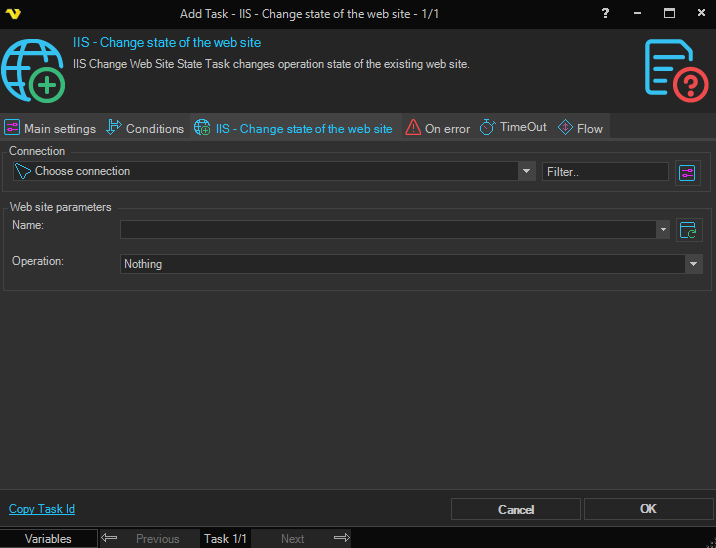Maximize the Add Task window
Screen dimensions: 716x548
[x=669, y=13]
